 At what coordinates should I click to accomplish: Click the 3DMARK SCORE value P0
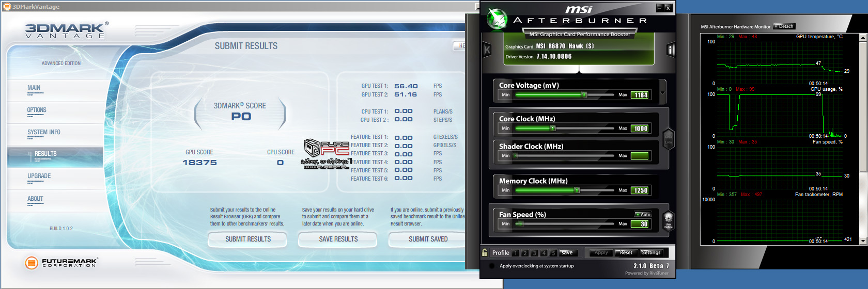tap(241, 117)
